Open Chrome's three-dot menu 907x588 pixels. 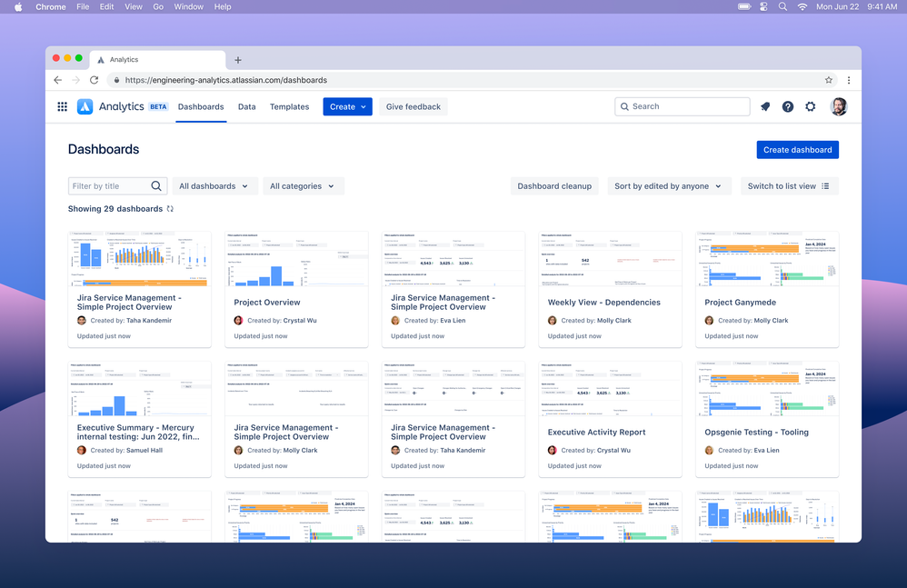(849, 80)
